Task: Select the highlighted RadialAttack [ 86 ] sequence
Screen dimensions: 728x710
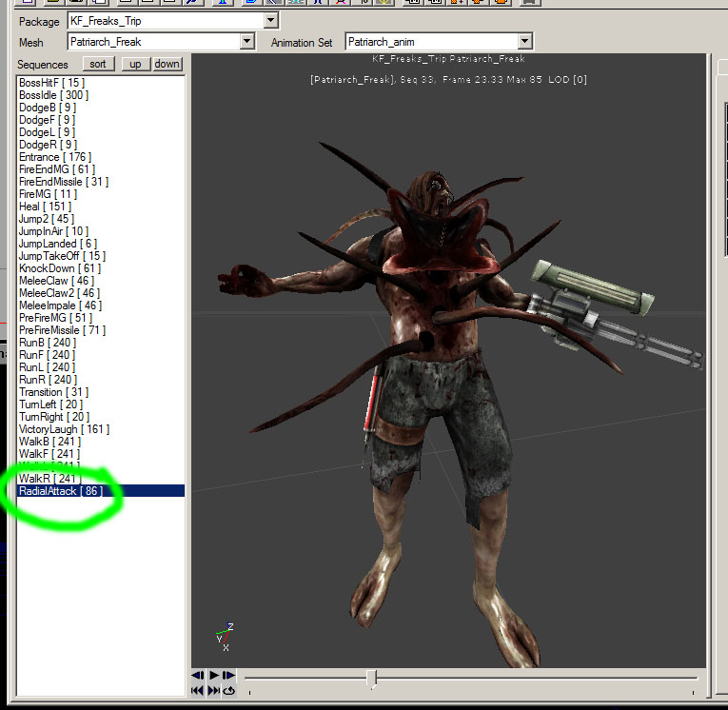Action: point(100,491)
